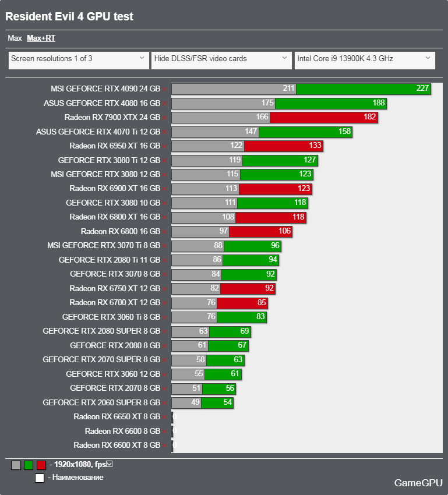This screenshot has width=448, height=495.
Task: Remove GEFORCE RTX 3070 8 GB row
Action: point(164,274)
